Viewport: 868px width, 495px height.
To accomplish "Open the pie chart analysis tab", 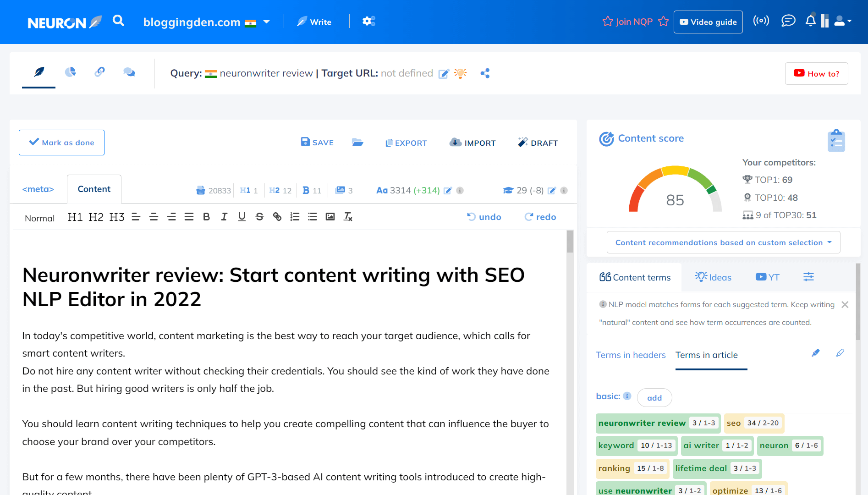I will coord(70,72).
